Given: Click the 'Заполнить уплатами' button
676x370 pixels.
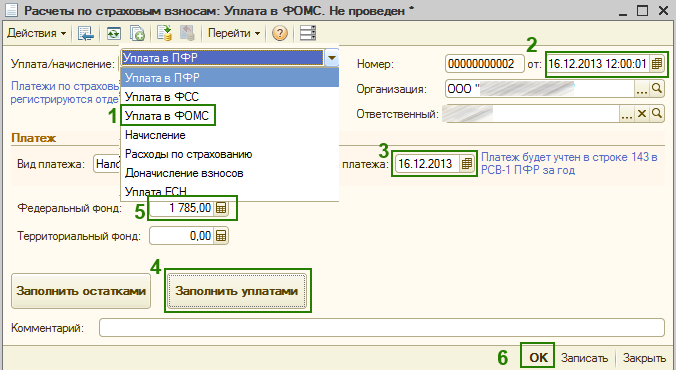Looking at the screenshot, I should [x=237, y=291].
